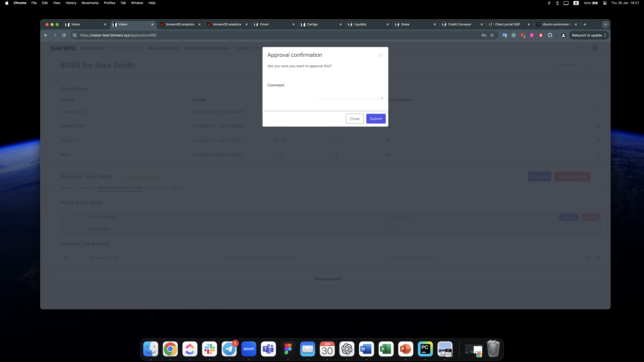Open Mail from the Dock
This screenshot has height=362, width=644.
pyautogui.click(x=308, y=349)
